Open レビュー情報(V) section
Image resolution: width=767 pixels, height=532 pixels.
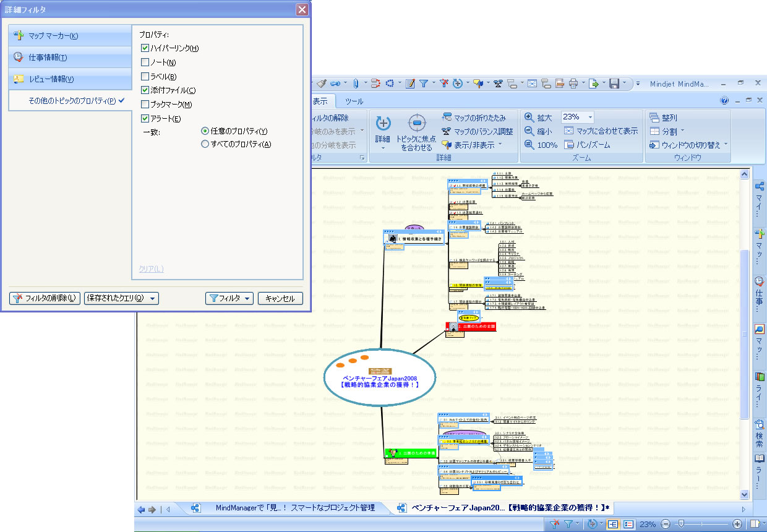[70, 79]
